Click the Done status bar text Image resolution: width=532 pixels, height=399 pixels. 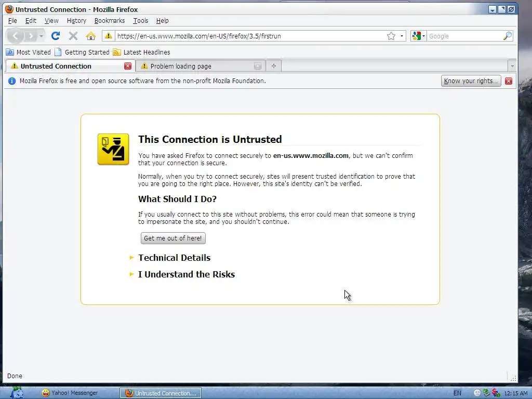15,376
